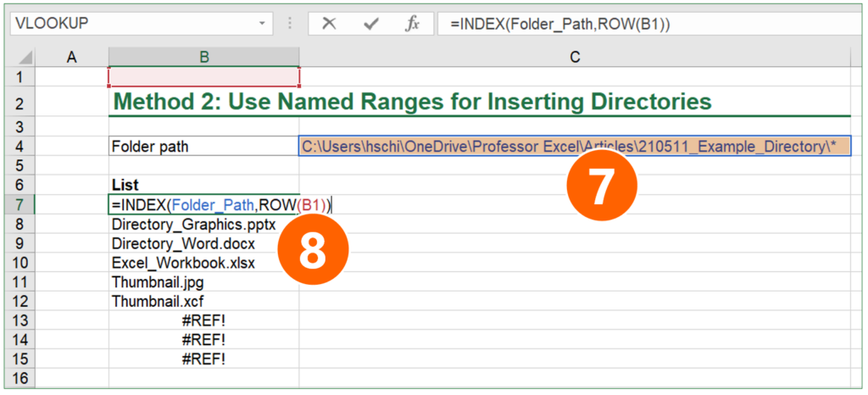The image size is (868, 395).
Task: Select row 16 header
Action: click(x=19, y=378)
